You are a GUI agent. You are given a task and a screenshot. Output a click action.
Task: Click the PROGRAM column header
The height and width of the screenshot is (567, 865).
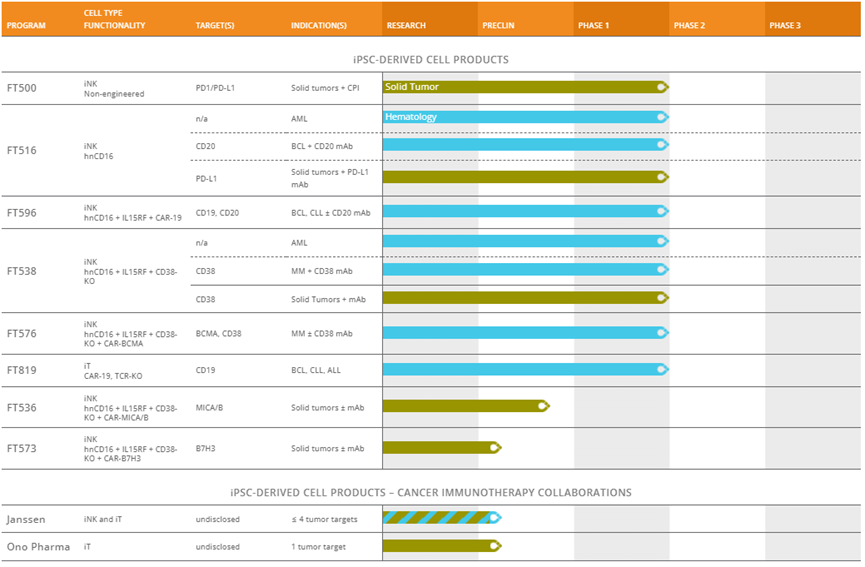point(26,25)
